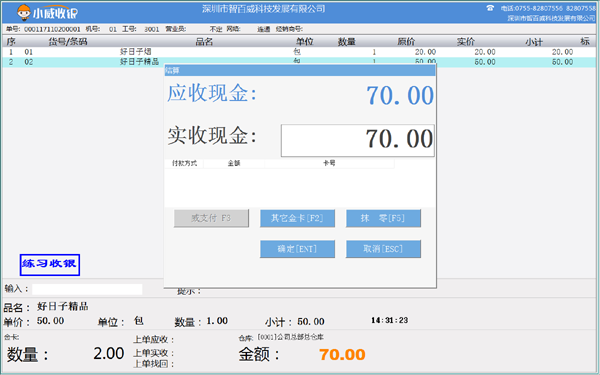Click the 数量 column header
The width and height of the screenshot is (600, 375).
[x=347, y=42]
